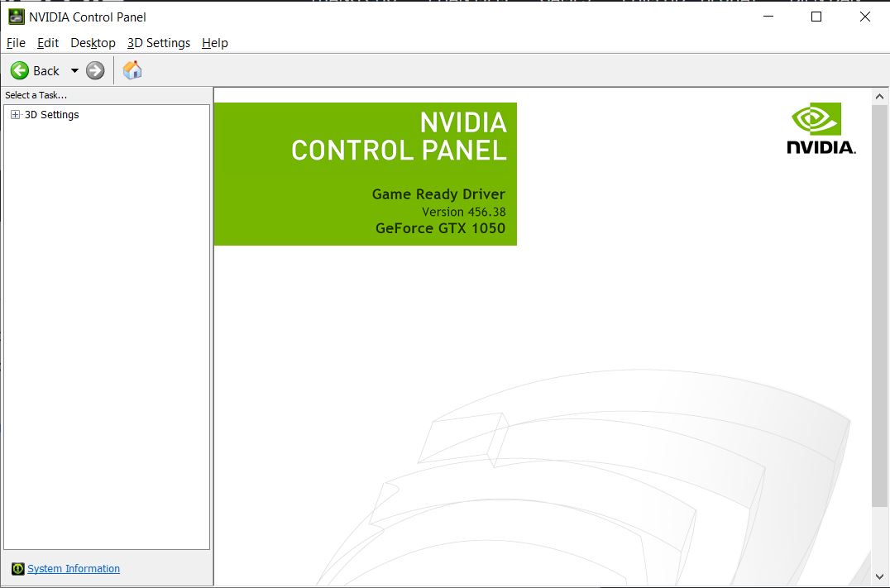The width and height of the screenshot is (890, 588).
Task: Open the System Information link
Action: pyautogui.click(x=74, y=569)
